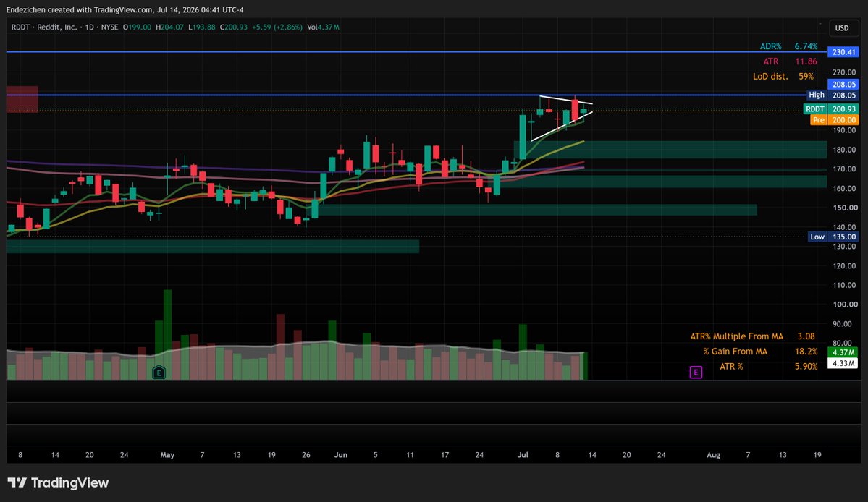Click the close value C200.93
Screen dimensions: 868x502
tap(234, 27)
